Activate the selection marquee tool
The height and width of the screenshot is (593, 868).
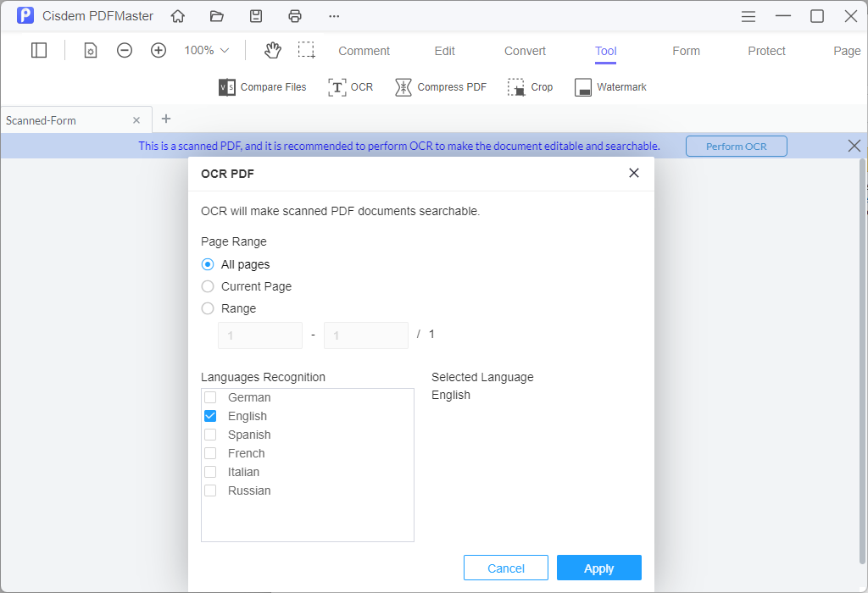307,50
